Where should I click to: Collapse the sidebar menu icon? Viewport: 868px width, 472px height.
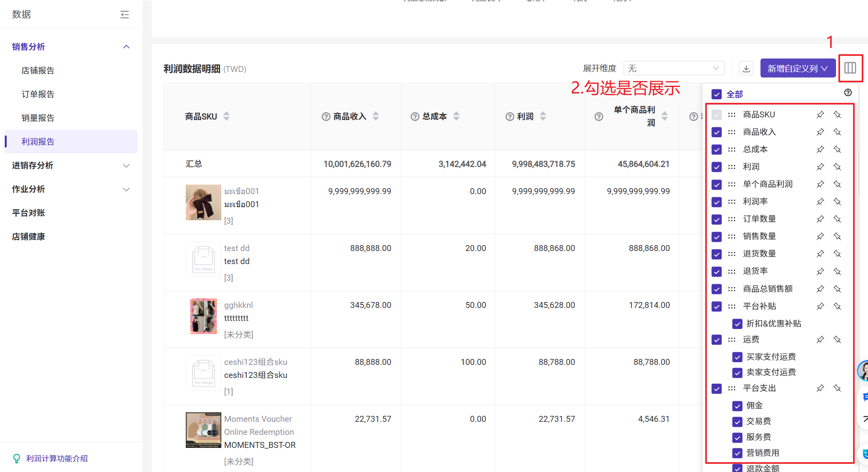[125, 15]
